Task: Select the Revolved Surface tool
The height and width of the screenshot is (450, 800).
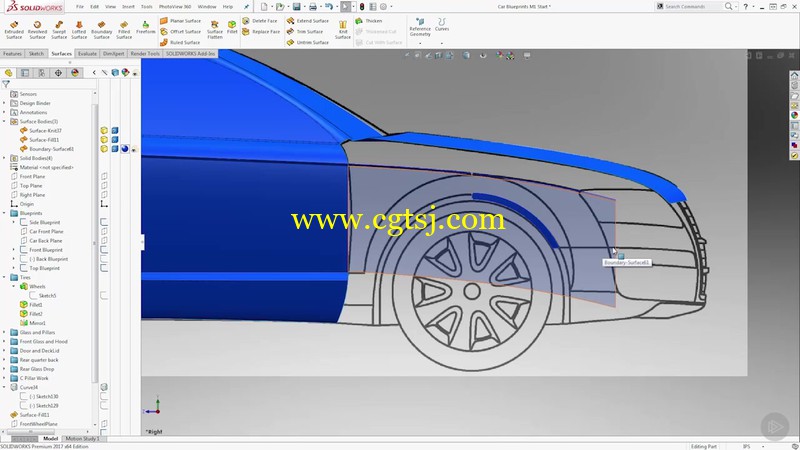Action: tap(37, 30)
